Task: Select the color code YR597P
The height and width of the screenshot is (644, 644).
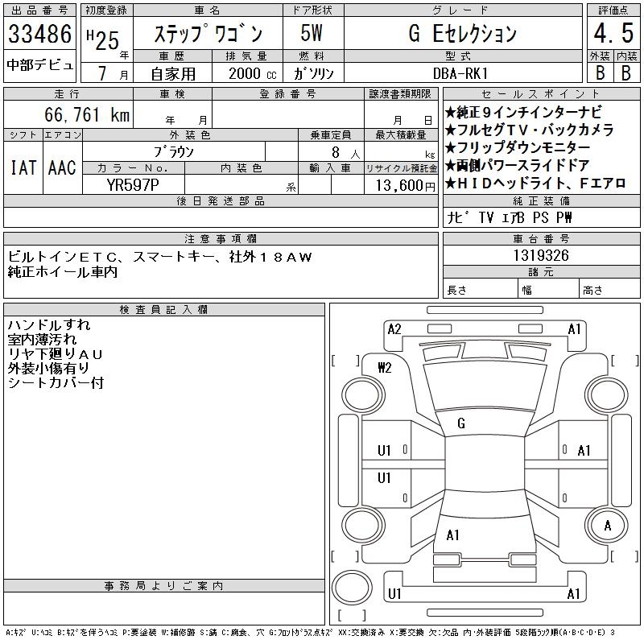Action: (133, 185)
